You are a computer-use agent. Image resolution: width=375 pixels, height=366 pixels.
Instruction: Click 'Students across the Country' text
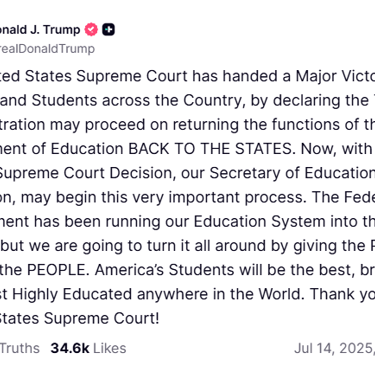point(138,100)
